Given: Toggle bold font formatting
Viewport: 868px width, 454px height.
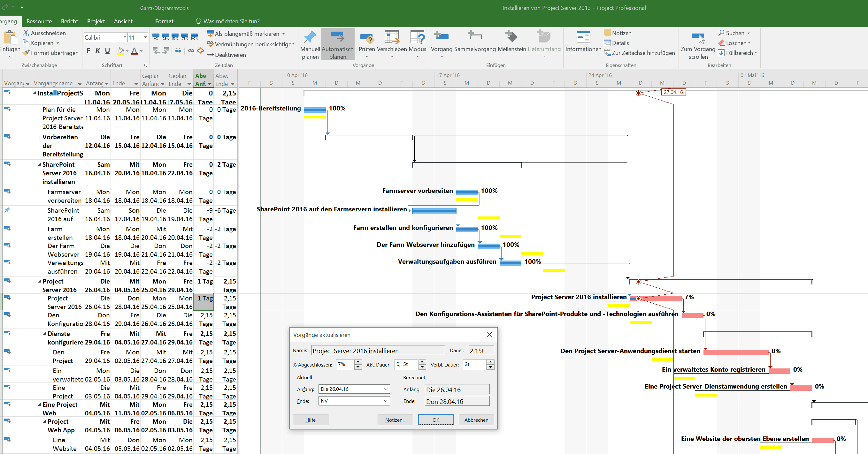Looking at the screenshot, I should 88,51.
